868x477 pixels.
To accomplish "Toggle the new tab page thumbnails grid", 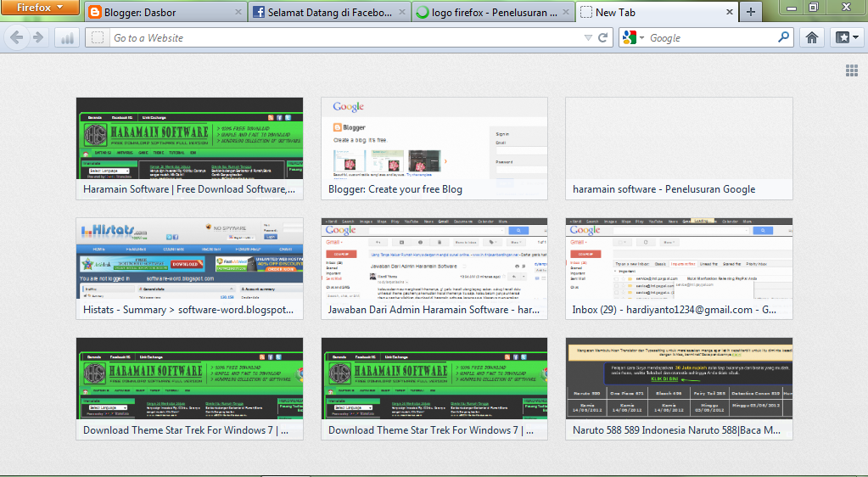I will coord(852,70).
